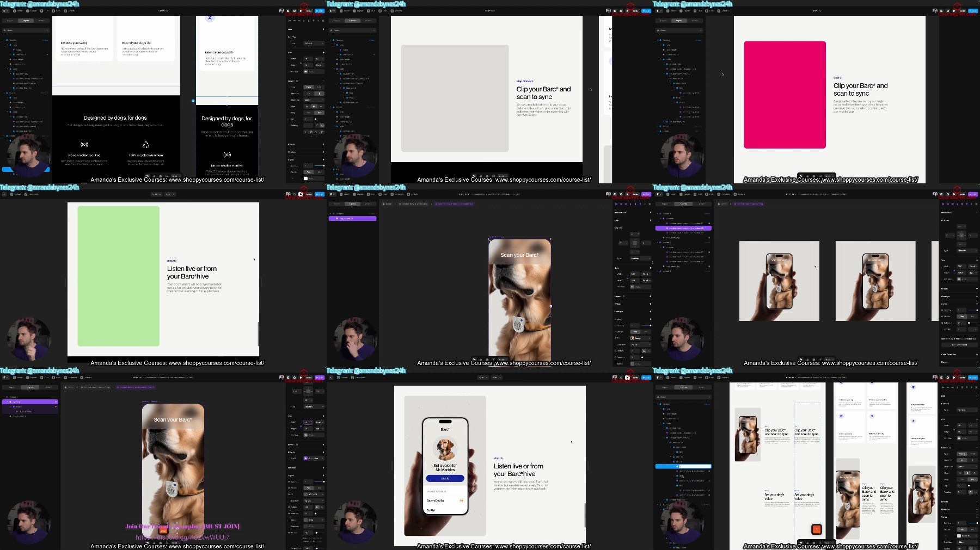Viewport: 980px width, 550px height.
Task: Switch to Pages tab in orange-badge frame
Action: click(665, 387)
